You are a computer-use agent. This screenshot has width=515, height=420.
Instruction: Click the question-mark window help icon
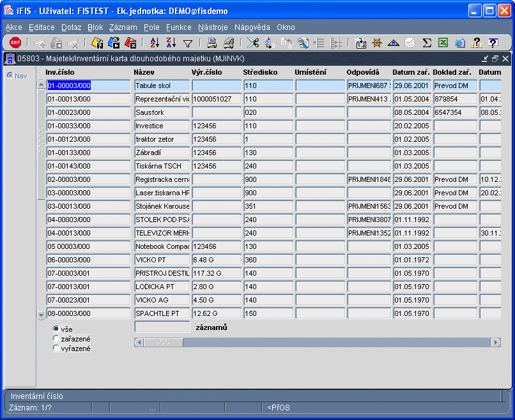[x=493, y=43]
